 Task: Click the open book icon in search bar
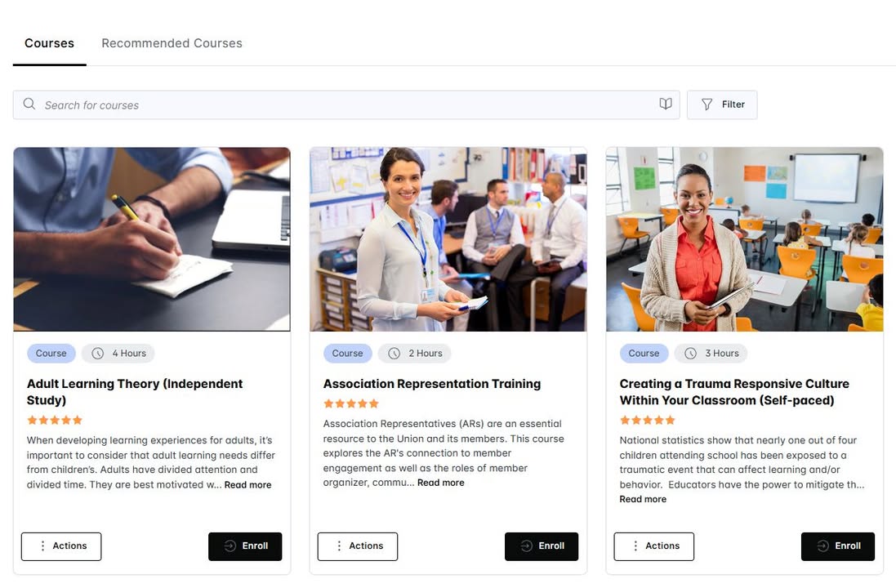(665, 104)
